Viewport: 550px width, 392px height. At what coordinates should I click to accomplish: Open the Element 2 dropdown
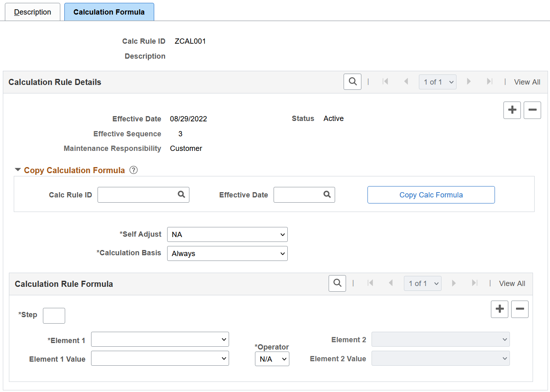tap(441, 339)
